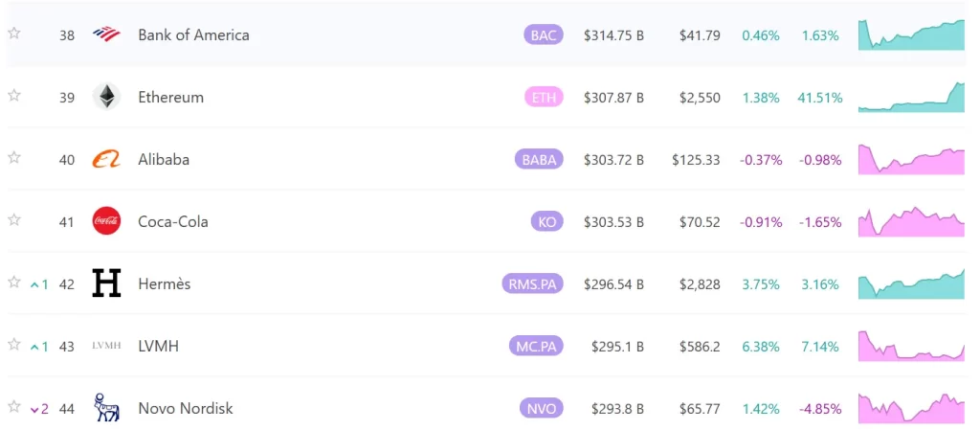980x430 pixels.
Task: Click the Ethereum diamond logo
Action: click(x=106, y=97)
